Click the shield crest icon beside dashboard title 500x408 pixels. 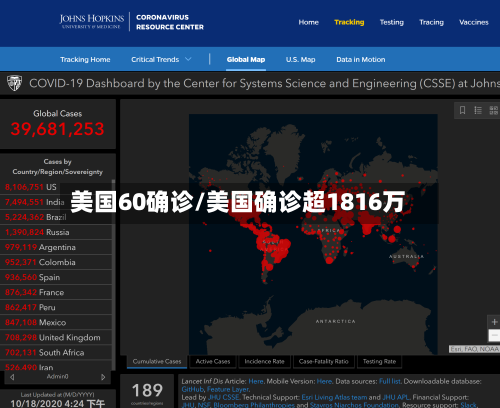pos(14,83)
